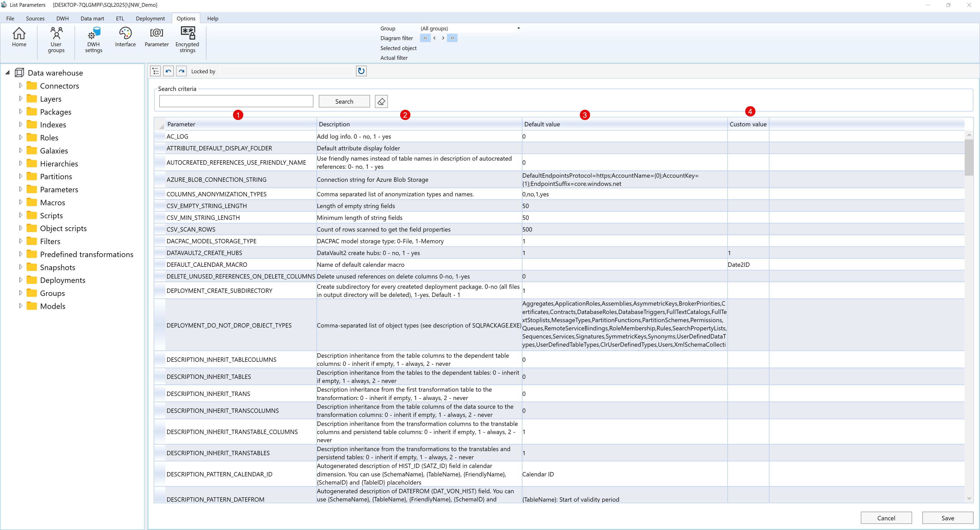Click the undo arrow icon

tap(168, 71)
